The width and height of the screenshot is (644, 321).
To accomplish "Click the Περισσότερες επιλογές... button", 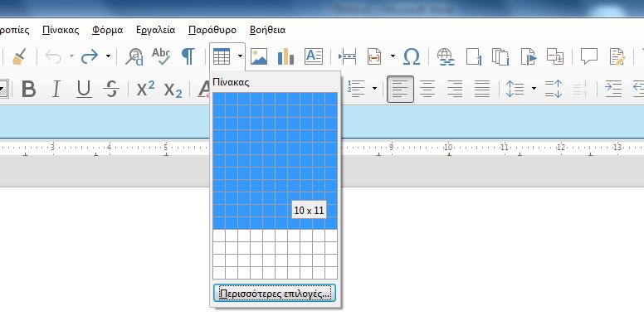I will (x=275, y=293).
